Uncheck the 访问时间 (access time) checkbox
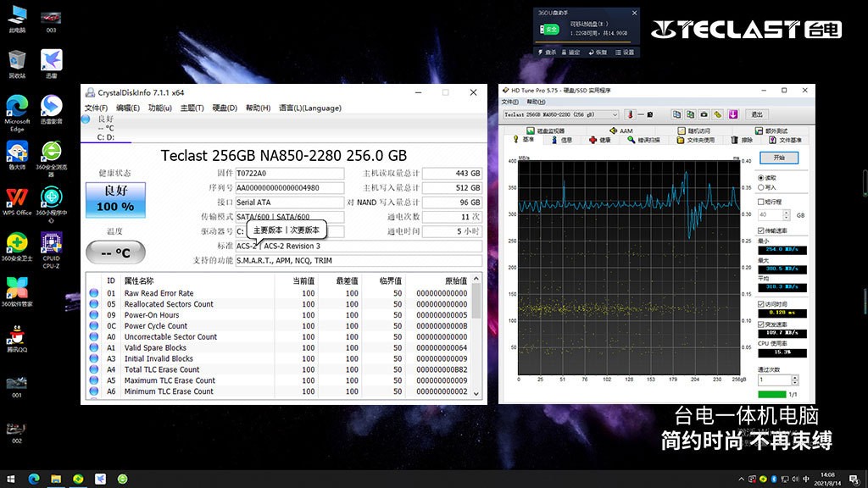 point(759,303)
